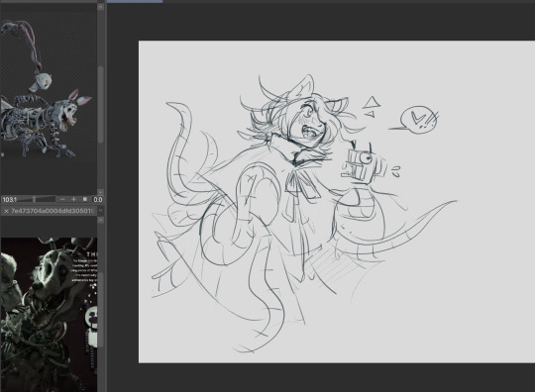Viewport: 535px width, 392px height.
Task: Click the speech bubble sketch on canvas
Action: [418, 120]
